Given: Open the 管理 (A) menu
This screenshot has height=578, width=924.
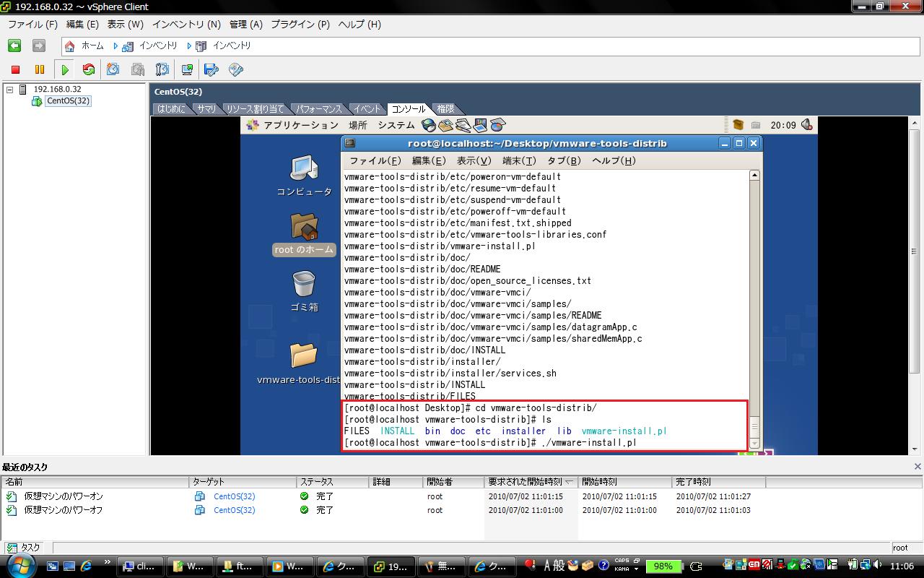Looking at the screenshot, I should point(246,25).
